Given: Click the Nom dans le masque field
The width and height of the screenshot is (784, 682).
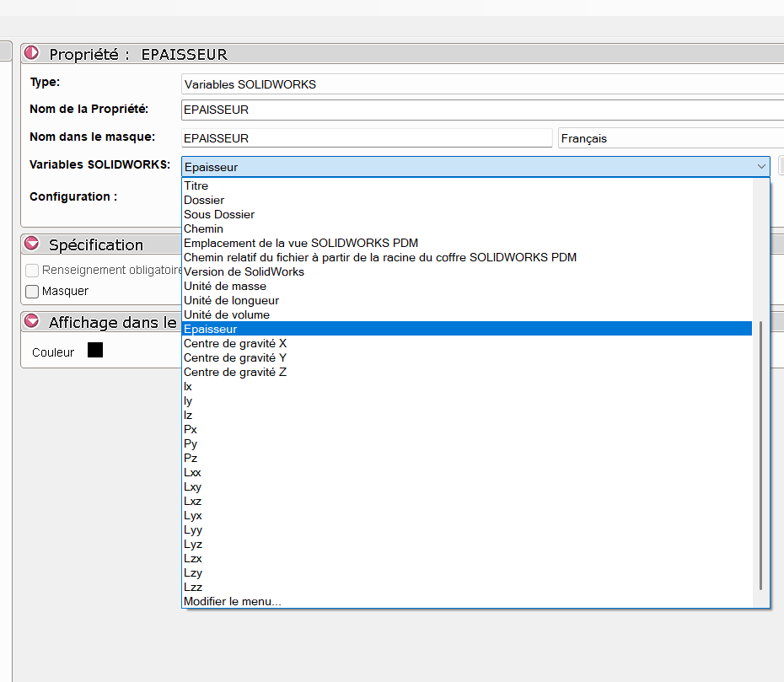Looking at the screenshot, I should point(367,138).
